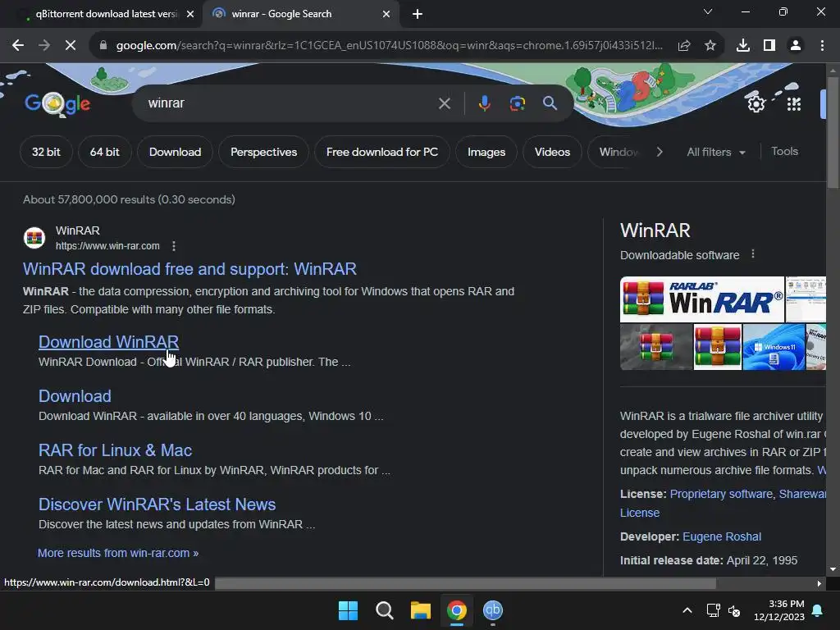Submit search with magnifier icon
Image resolution: width=840 pixels, height=630 pixels.
[x=550, y=103]
